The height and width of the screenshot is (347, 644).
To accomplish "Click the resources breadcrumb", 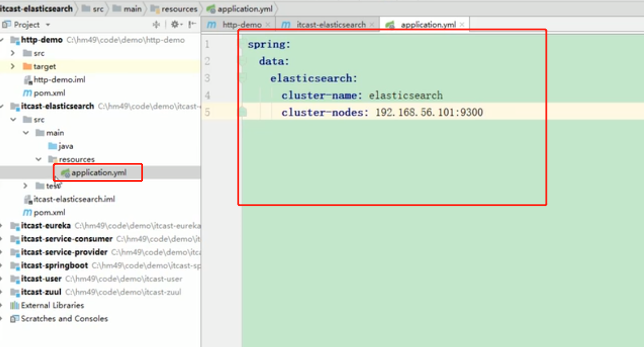I will click(x=174, y=9).
